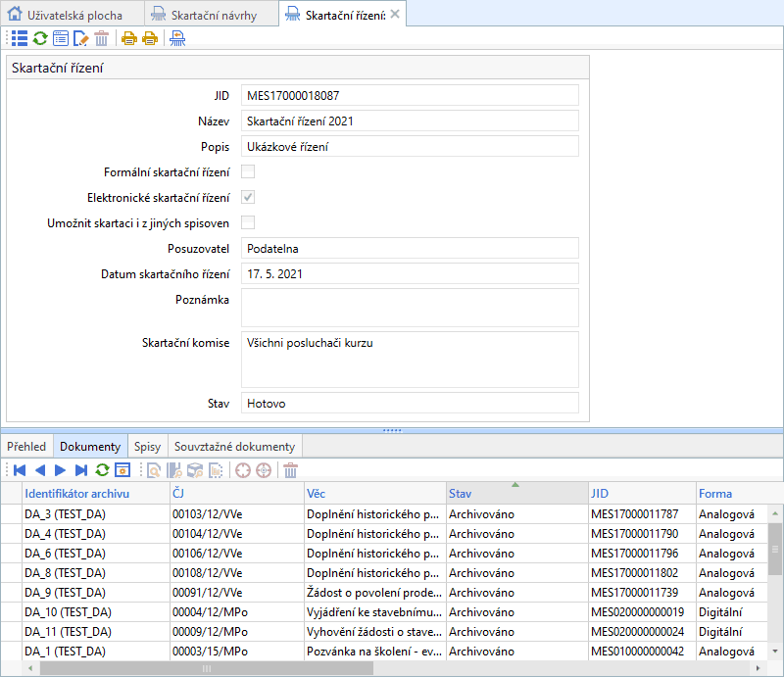Refresh the form using the top toolbar refresh icon
The height and width of the screenshot is (677, 784).
[x=40, y=38]
